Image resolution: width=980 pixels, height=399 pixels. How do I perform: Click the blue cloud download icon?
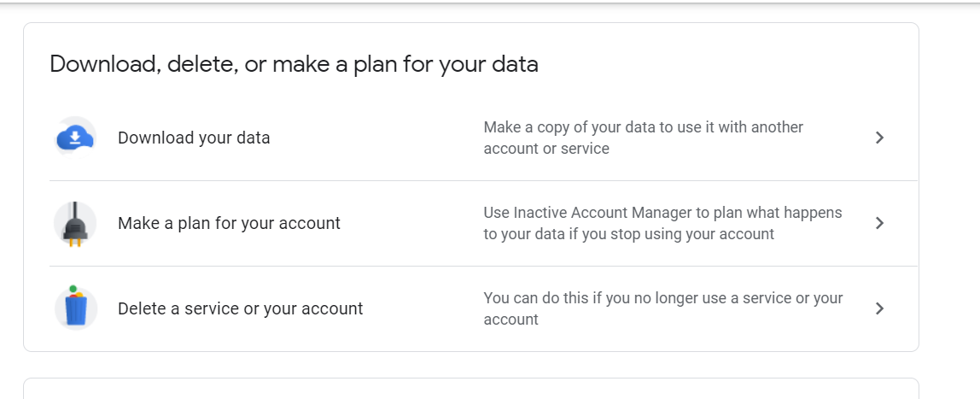[75, 138]
